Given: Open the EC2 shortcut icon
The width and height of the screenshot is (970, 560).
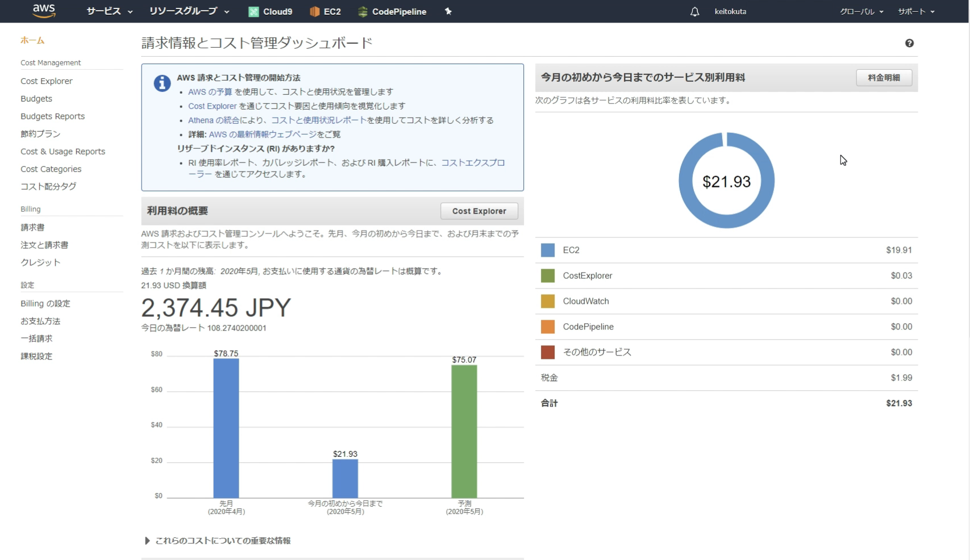Looking at the screenshot, I should pyautogui.click(x=314, y=11).
